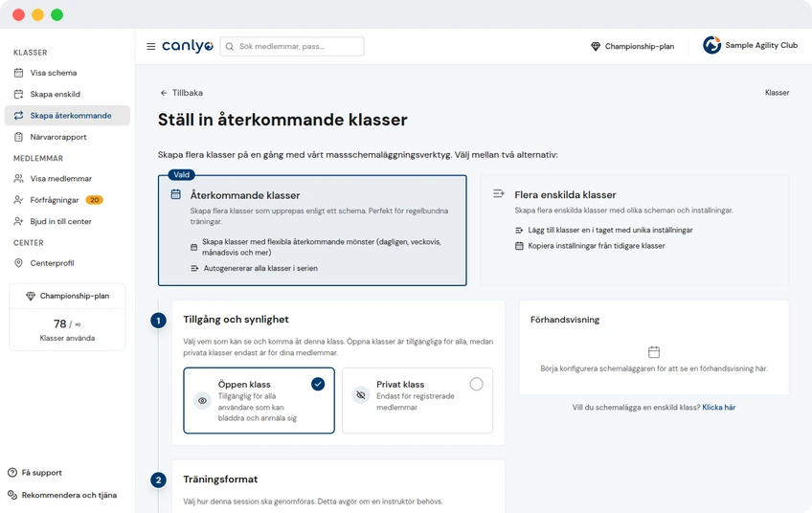Select the Öppen klass checked radio
The width and height of the screenshot is (812, 513).
click(318, 384)
